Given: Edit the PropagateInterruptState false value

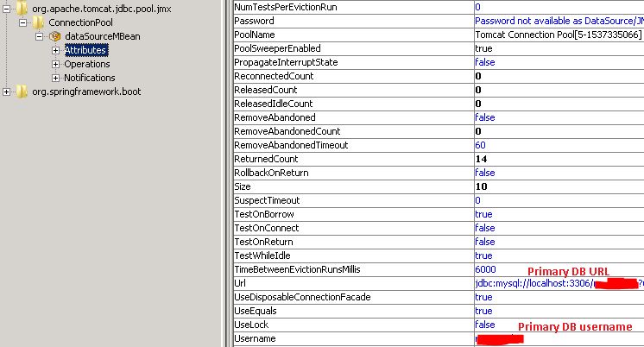Looking at the screenshot, I should [485, 62].
